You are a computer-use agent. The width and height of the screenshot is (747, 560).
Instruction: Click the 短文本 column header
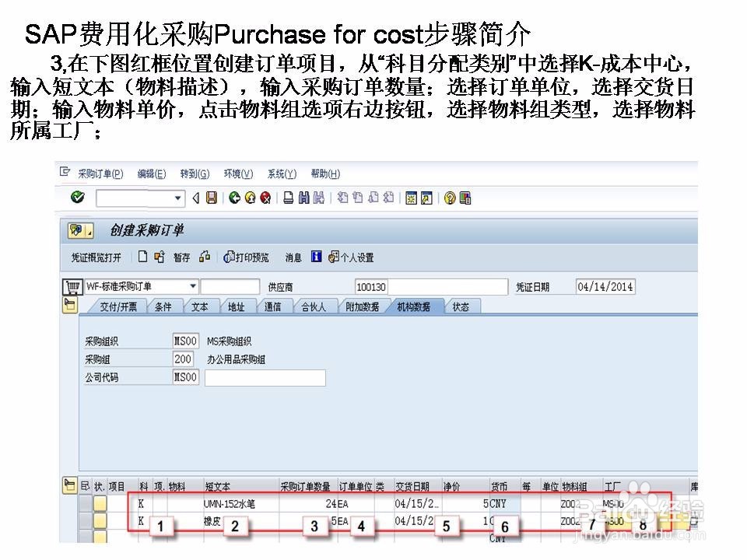tap(218, 486)
